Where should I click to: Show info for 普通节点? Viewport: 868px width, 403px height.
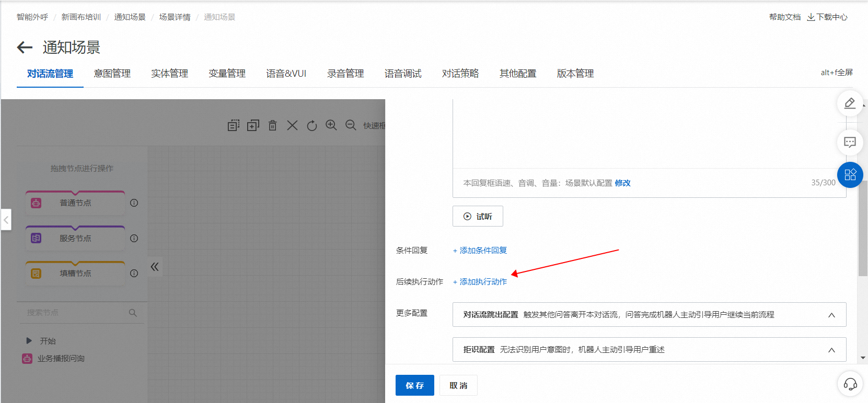point(134,203)
